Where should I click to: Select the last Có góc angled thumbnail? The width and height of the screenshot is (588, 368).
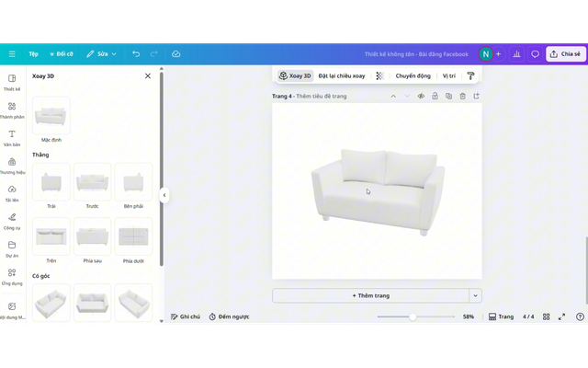coord(133,303)
